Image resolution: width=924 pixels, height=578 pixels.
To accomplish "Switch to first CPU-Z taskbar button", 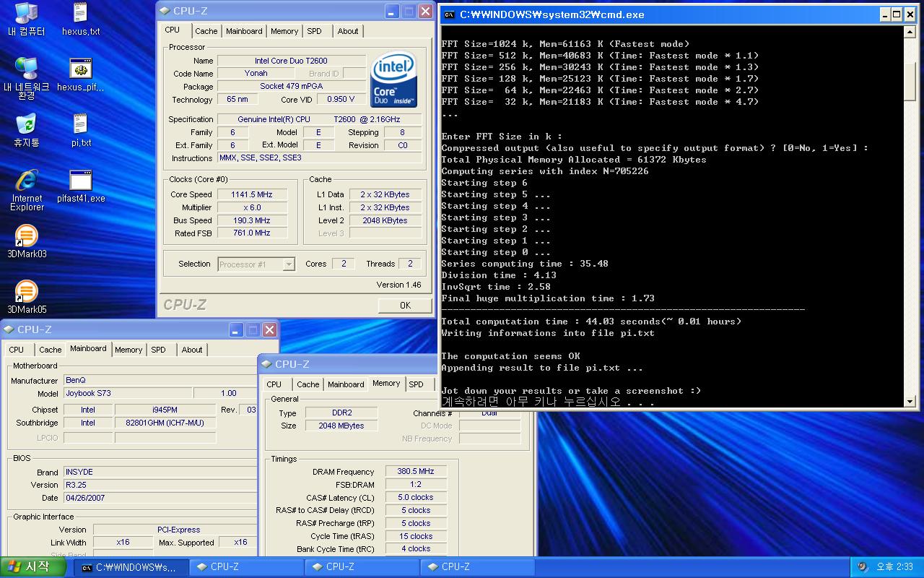I will tap(246, 567).
